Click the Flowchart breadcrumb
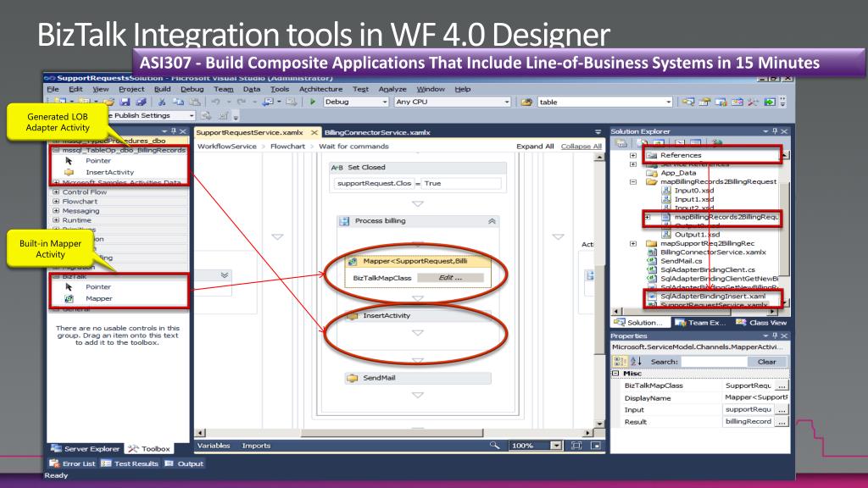Screen dimensions: 868x488 tap(287, 146)
